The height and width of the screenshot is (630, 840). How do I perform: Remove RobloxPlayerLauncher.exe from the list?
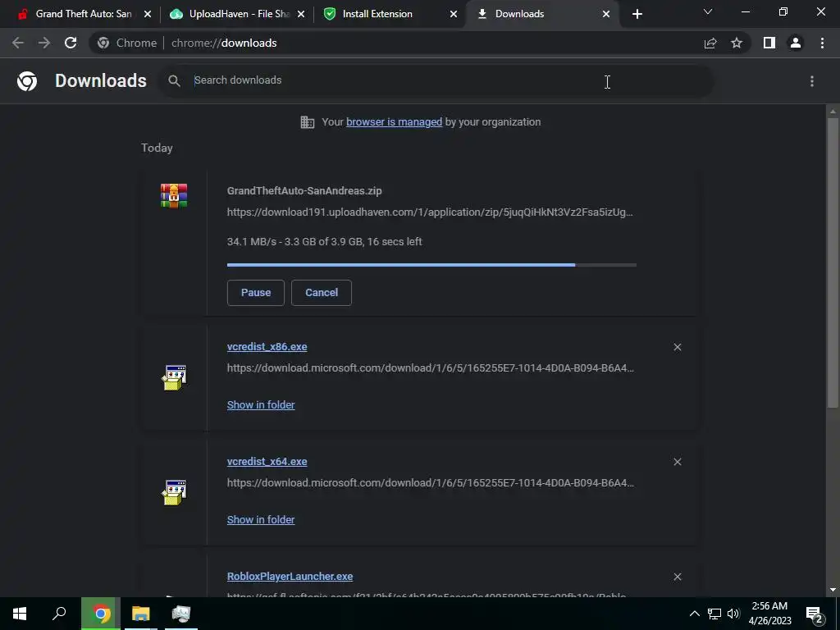coord(678,577)
